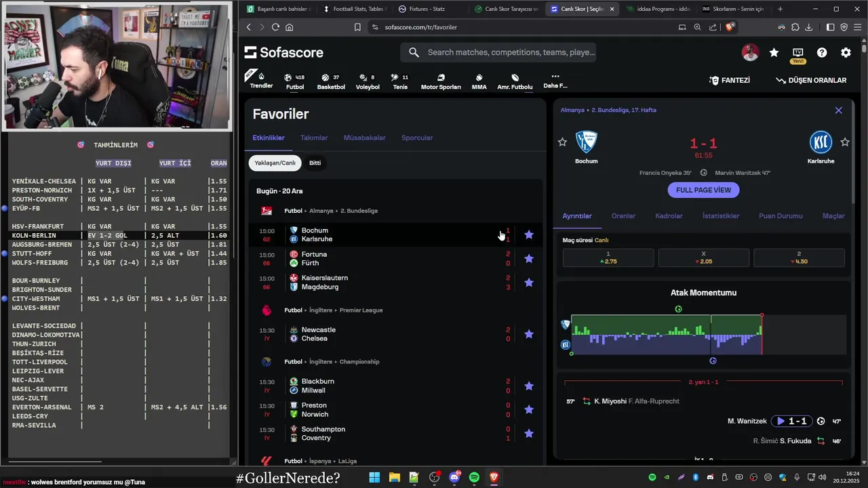Switch to the Etkinlikler tab
The image size is (868, 488).
pos(269,138)
